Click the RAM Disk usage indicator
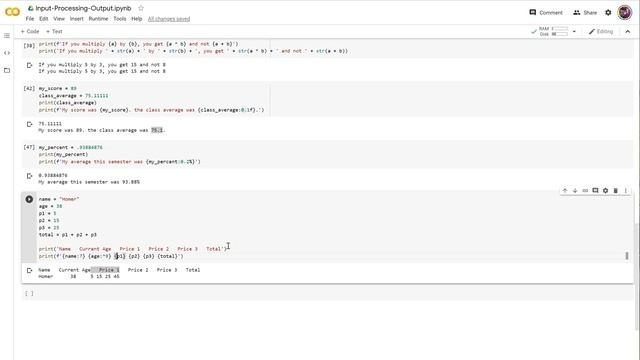The image size is (640, 360). coord(553,31)
